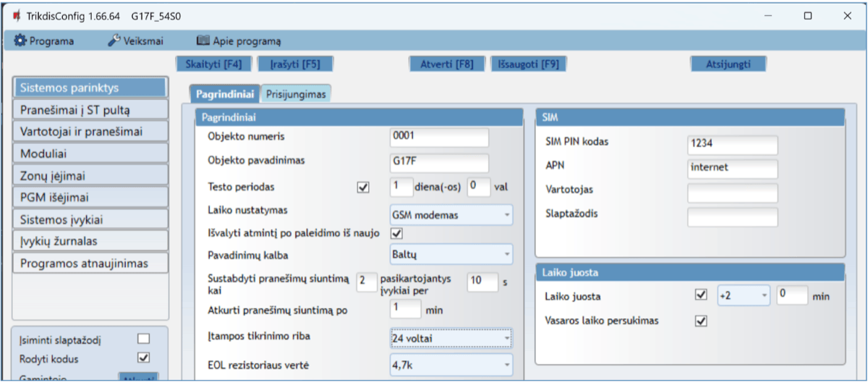Open PGM išėjimai section in sidebar
This screenshot has width=868, height=383.
point(90,197)
